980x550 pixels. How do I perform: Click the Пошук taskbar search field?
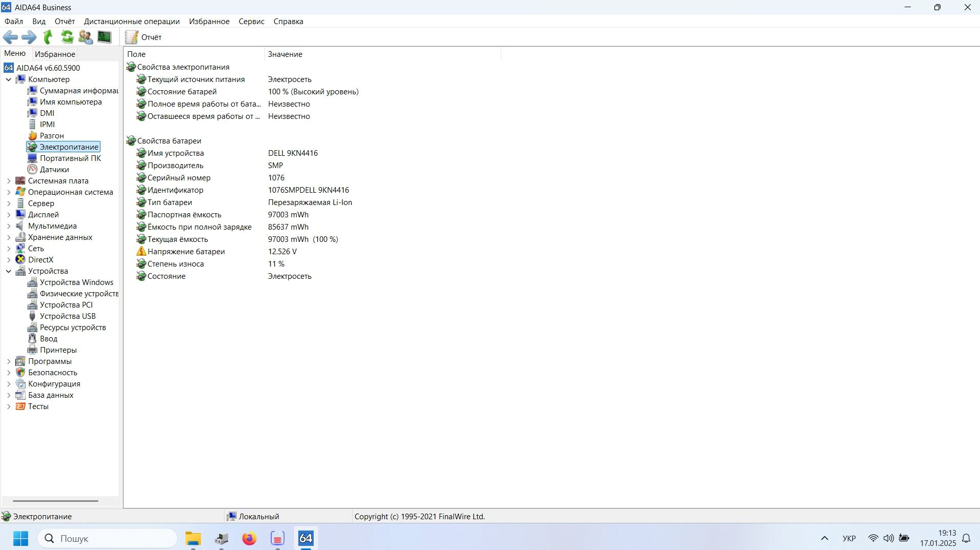pos(108,538)
